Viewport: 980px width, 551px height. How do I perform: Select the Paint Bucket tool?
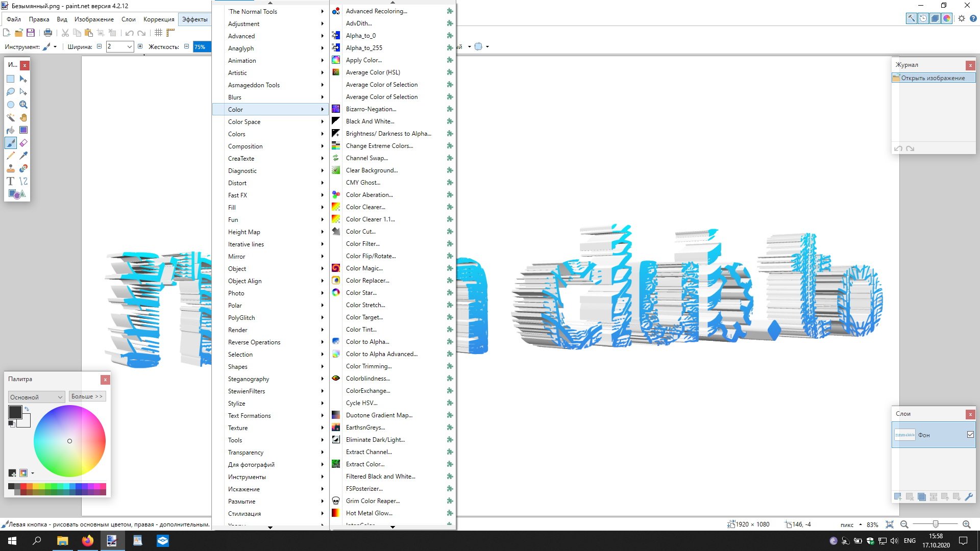[x=11, y=130]
